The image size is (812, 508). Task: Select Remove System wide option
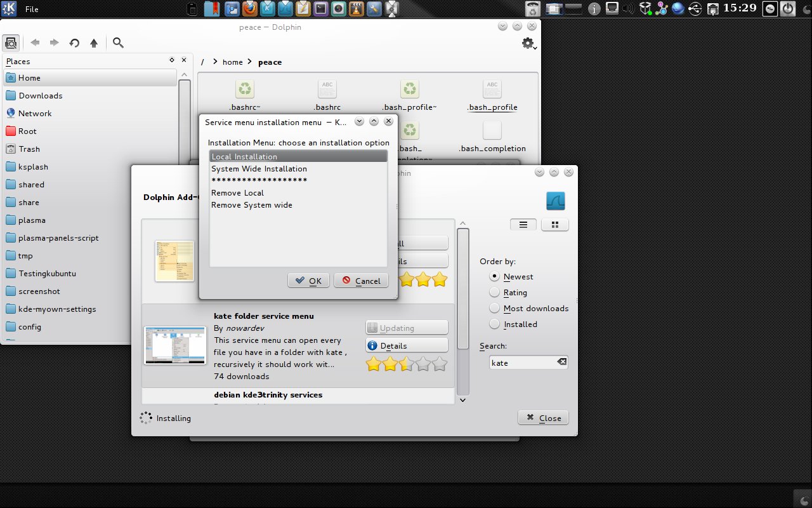tap(298, 204)
